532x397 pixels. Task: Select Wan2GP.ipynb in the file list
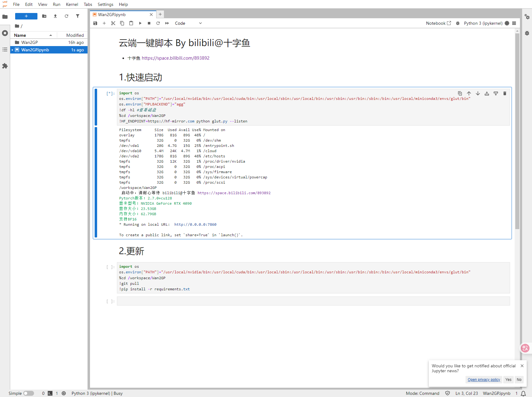49,50
